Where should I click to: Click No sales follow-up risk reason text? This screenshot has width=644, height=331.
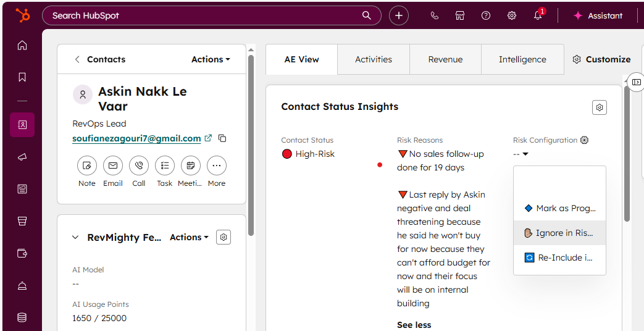[x=440, y=161]
